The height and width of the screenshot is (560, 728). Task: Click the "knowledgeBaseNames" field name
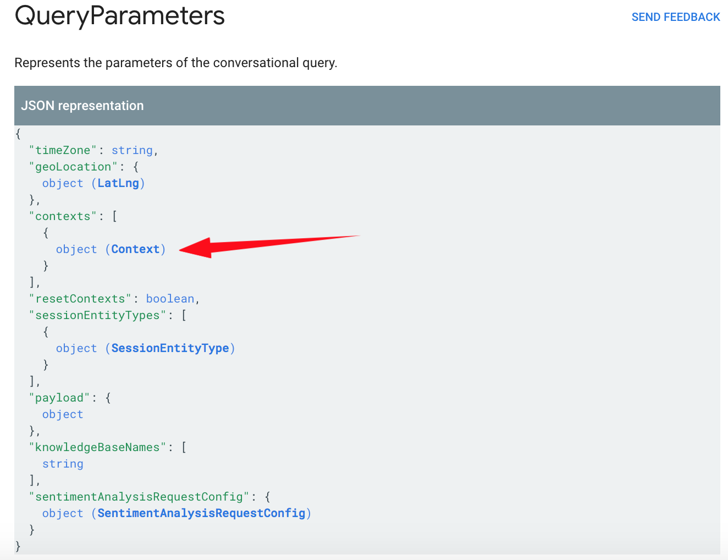[x=97, y=447]
